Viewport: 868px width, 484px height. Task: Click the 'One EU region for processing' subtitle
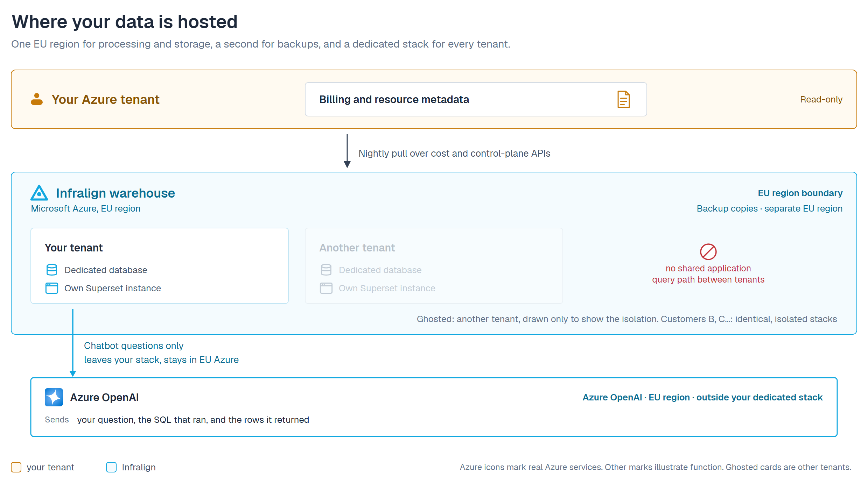tap(261, 44)
